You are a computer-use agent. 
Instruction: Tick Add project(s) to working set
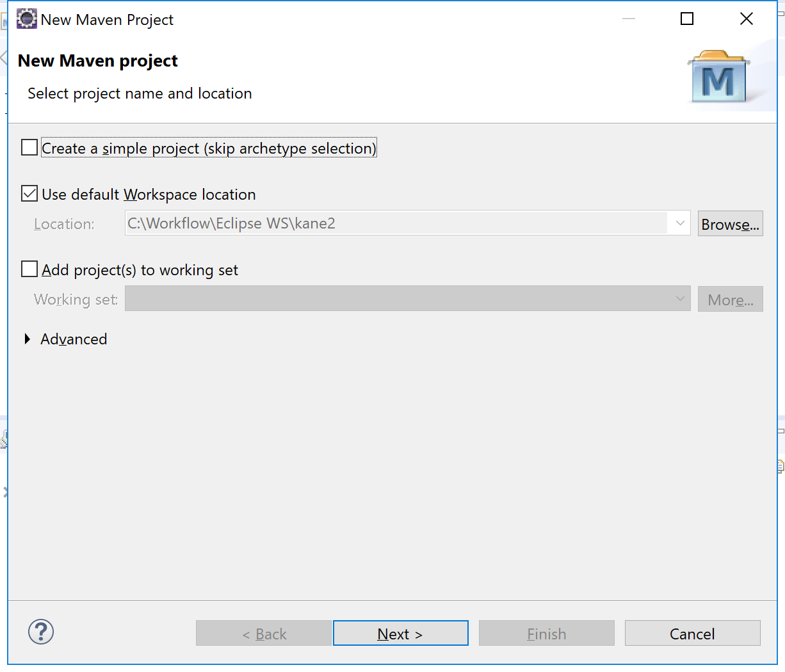coord(29,269)
